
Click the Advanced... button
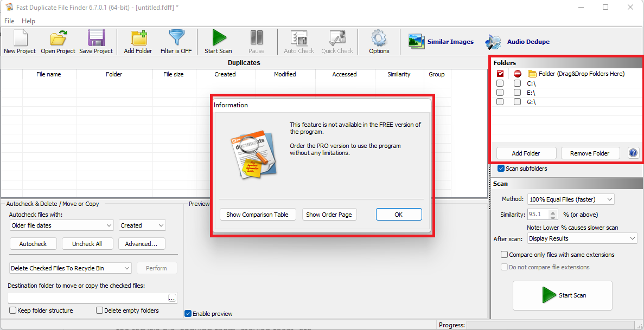click(141, 244)
